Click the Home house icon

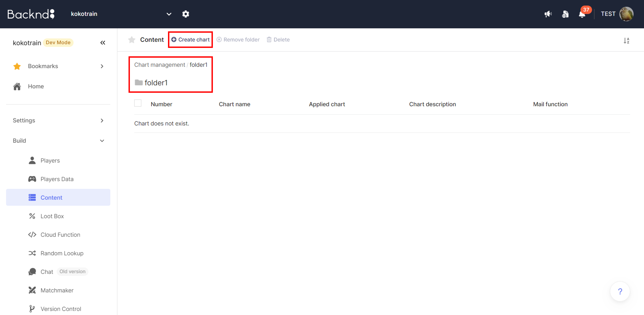pos(17,87)
